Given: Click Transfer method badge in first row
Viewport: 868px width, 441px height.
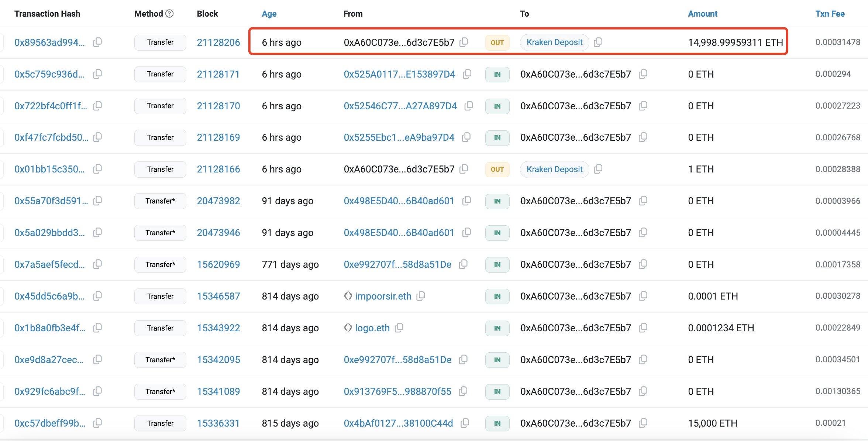Looking at the screenshot, I should tap(160, 42).
